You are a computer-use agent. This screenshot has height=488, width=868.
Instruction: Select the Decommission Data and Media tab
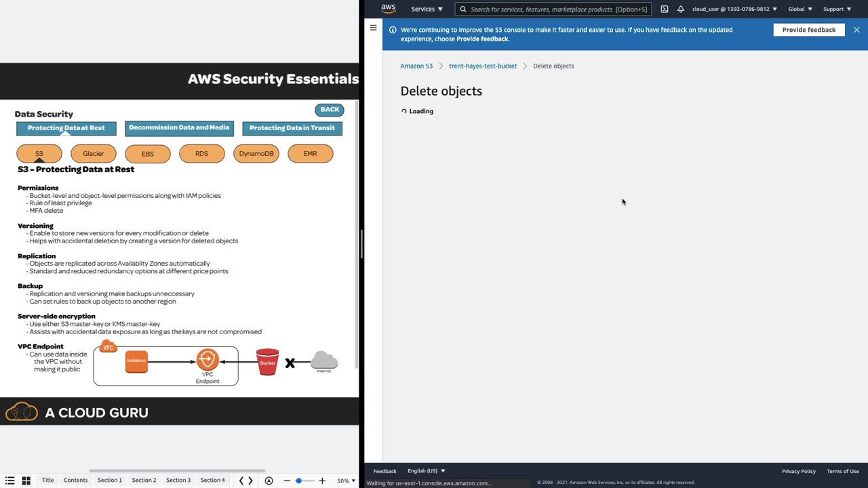tap(179, 128)
